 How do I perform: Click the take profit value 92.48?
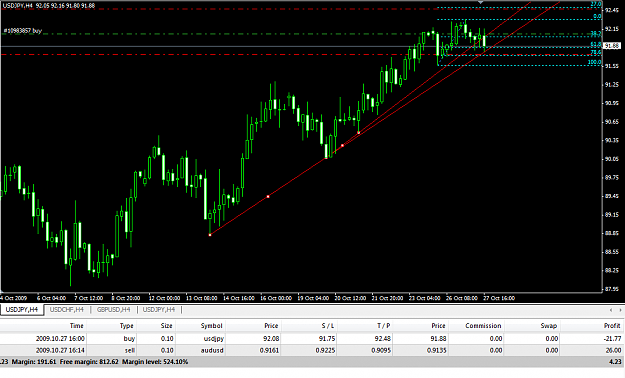(383, 339)
